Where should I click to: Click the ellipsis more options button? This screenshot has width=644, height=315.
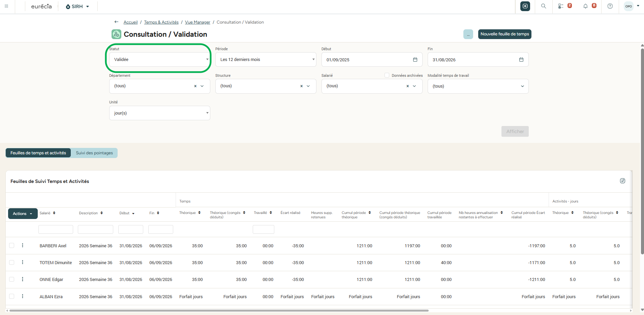468,34
